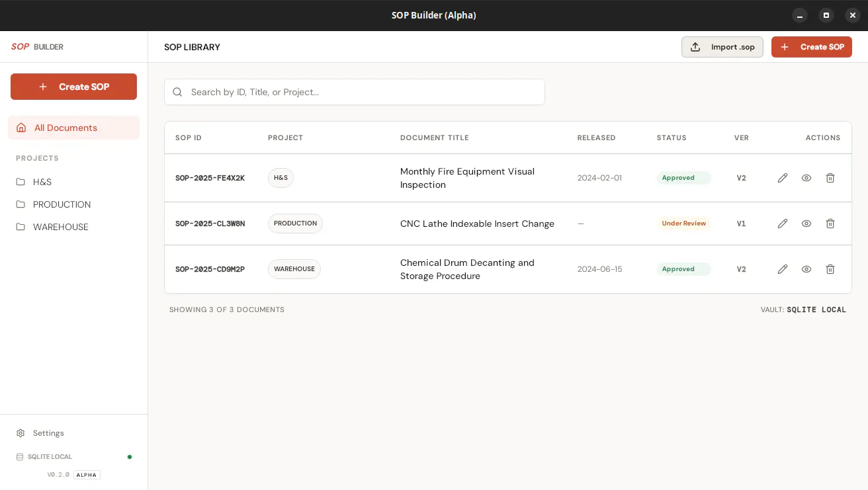Click release date 2024-02-01

(599, 178)
